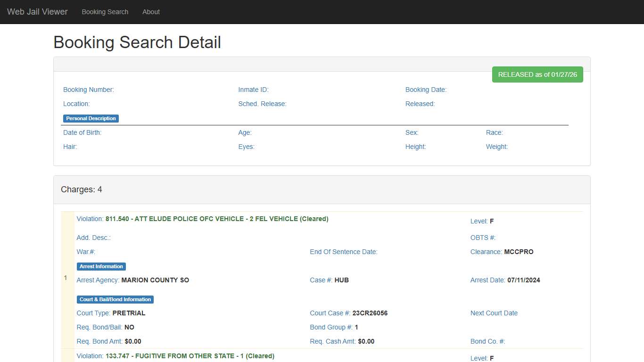The image size is (644, 362).
Task: Click the charge row number 1 cell
Action: tap(66, 278)
